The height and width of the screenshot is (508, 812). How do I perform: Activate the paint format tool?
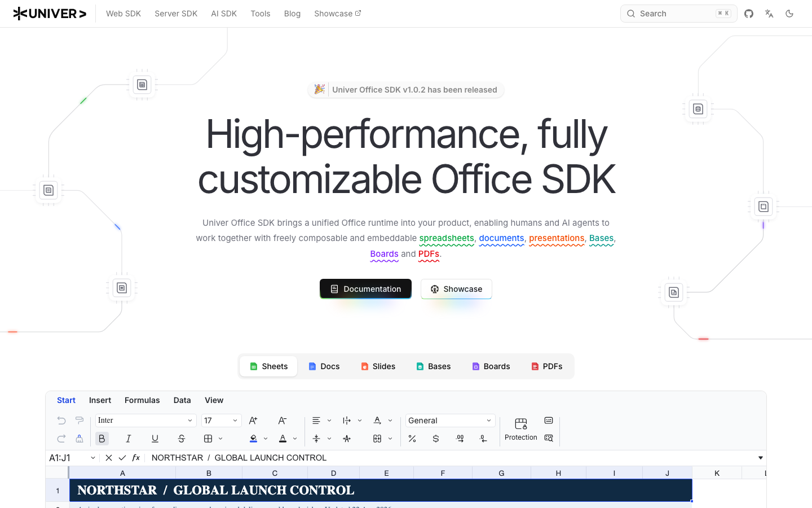(80, 421)
